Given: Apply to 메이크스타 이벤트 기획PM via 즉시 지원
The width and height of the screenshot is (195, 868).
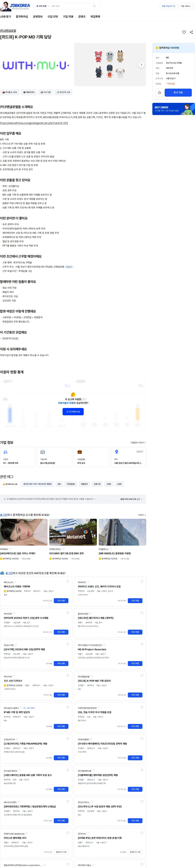Looking at the screenshot, I should tap(61, 601).
